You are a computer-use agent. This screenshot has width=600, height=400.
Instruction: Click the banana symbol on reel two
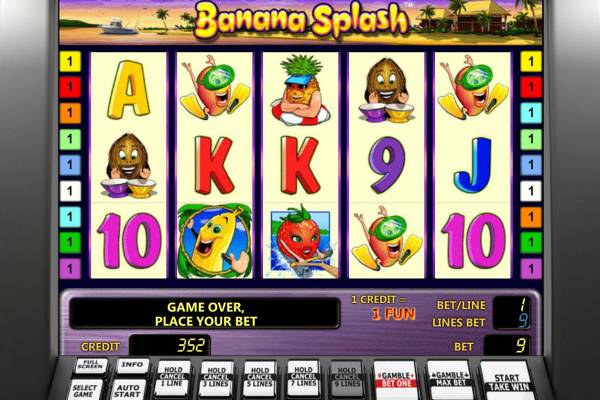pos(214,241)
